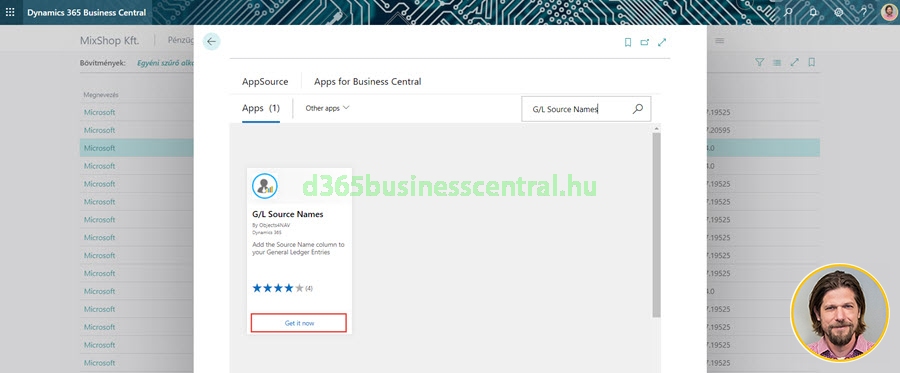The image size is (900, 373).
Task: Open the search magnifier in the top bar
Action: [789, 12]
